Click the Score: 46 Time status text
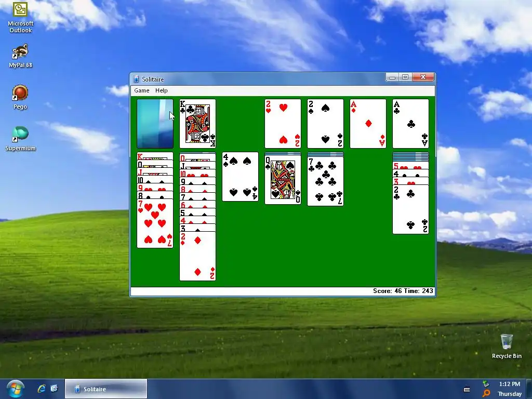 pos(403,291)
